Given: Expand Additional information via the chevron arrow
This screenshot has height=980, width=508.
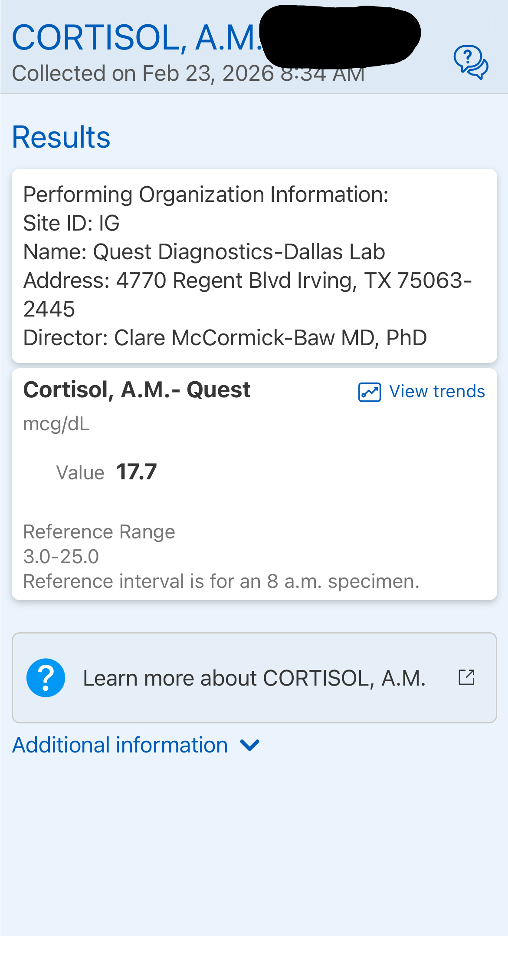Looking at the screenshot, I should (250, 746).
